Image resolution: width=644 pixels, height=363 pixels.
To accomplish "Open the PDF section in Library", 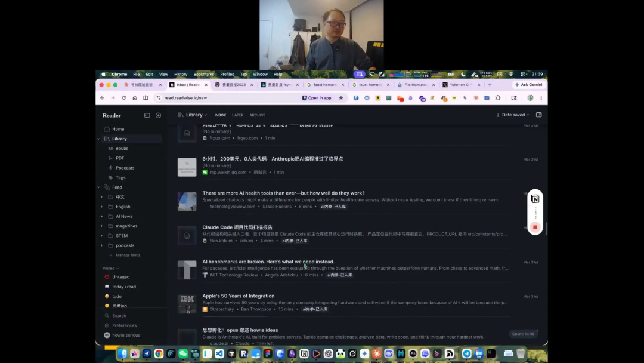I will tap(119, 158).
